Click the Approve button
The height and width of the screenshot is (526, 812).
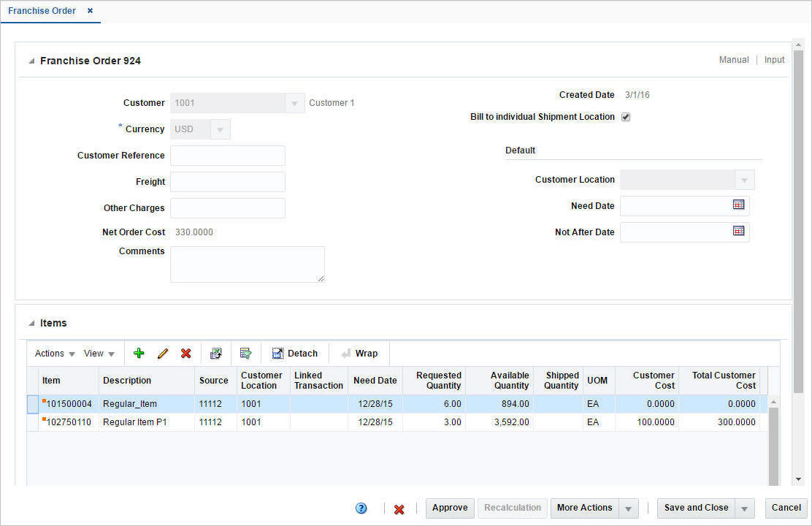pos(450,508)
